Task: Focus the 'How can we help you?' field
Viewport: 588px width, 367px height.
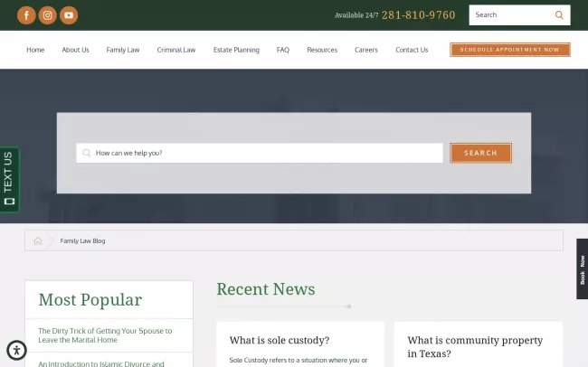Action: (260, 153)
